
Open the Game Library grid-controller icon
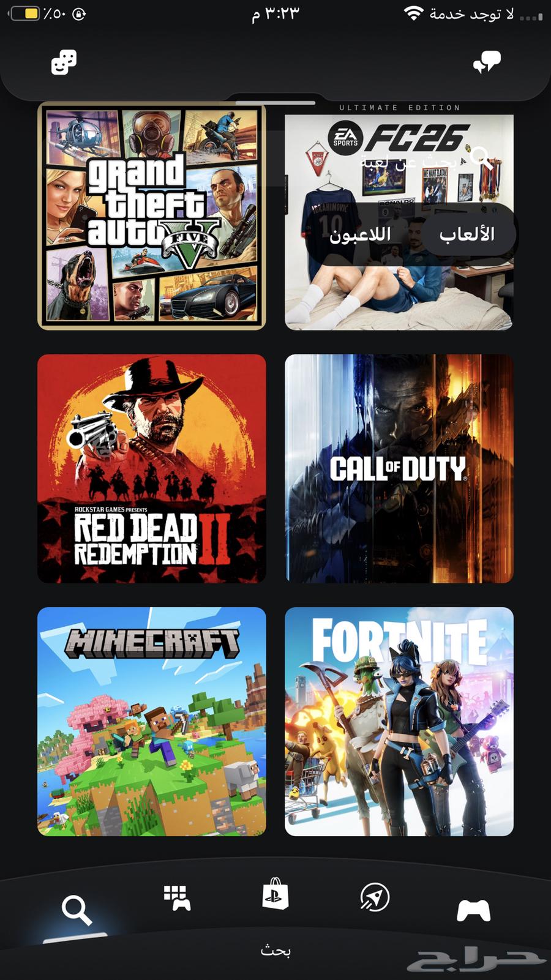click(178, 897)
